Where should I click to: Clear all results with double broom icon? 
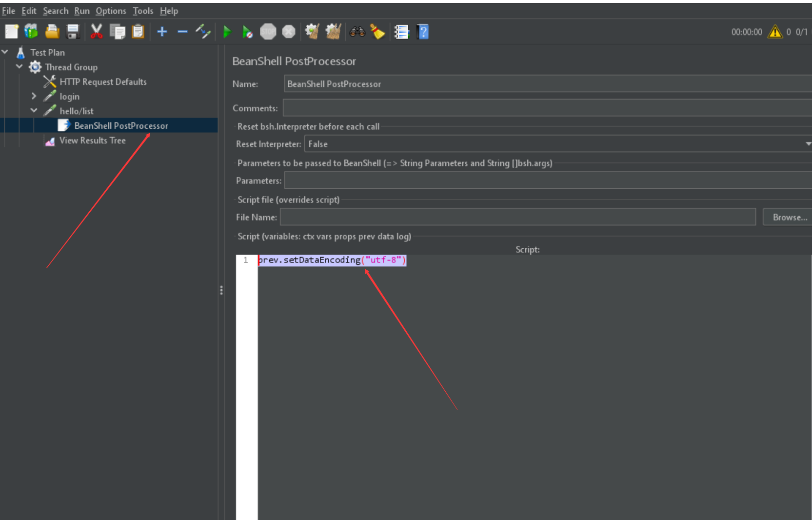click(333, 32)
